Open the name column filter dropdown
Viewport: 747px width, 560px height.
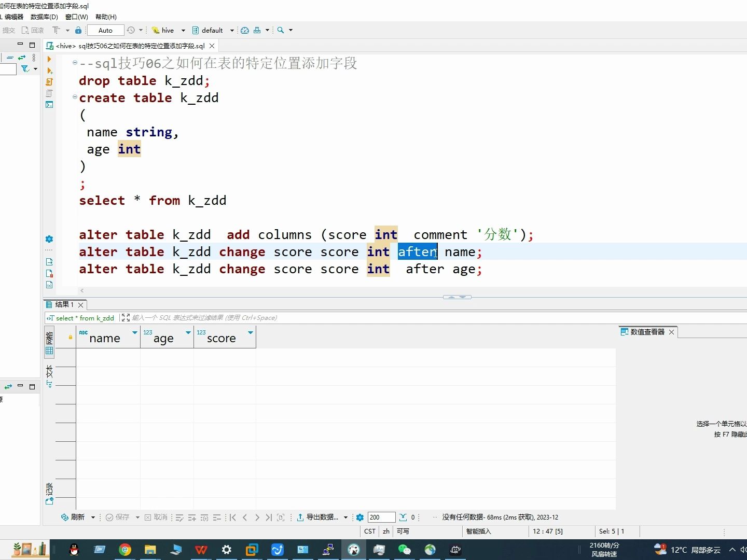[x=135, y=332]
